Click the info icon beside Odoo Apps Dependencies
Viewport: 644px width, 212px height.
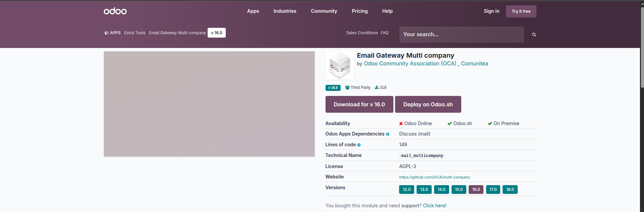click(x=388, y=134)
